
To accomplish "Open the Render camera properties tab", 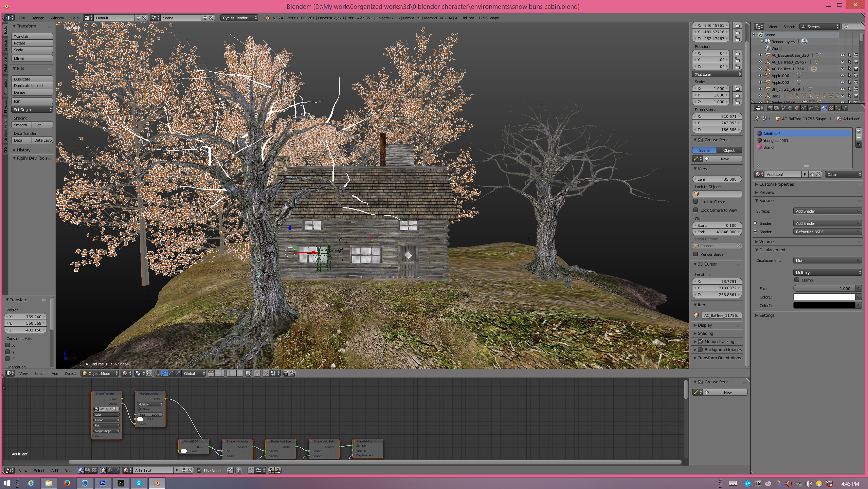I will pos(770,108).
